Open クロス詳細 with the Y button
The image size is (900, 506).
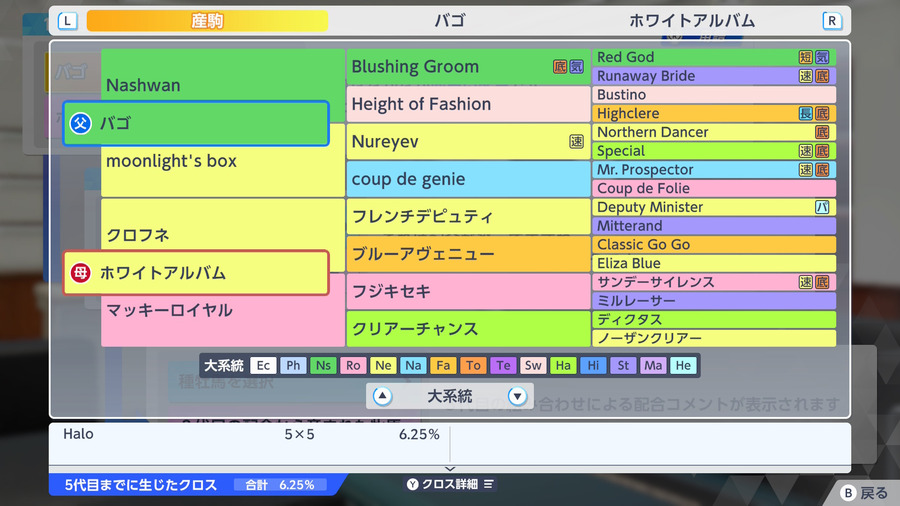[450, 484]
